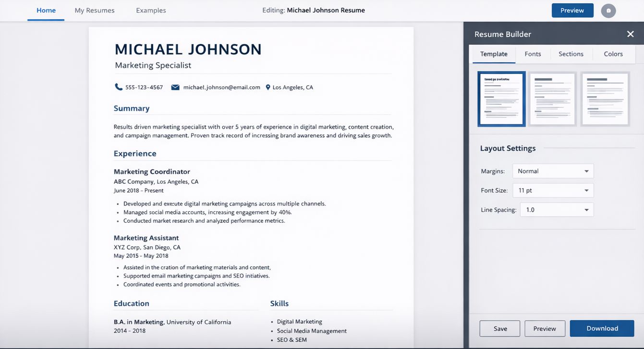Click the envelope email icon
Image resolution: width=644 pixels, height=349 pixels.
click(175, 87)
